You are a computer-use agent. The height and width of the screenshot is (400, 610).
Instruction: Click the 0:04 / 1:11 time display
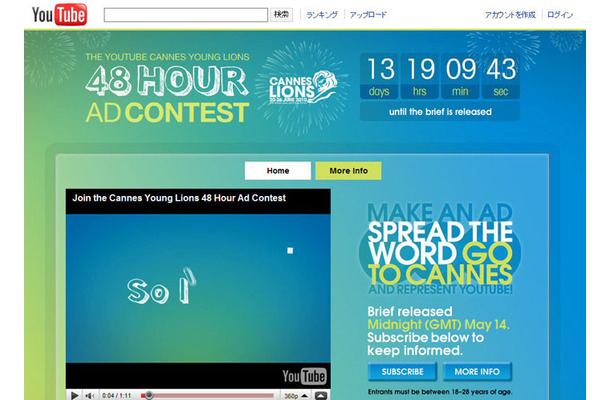point(116,396)
